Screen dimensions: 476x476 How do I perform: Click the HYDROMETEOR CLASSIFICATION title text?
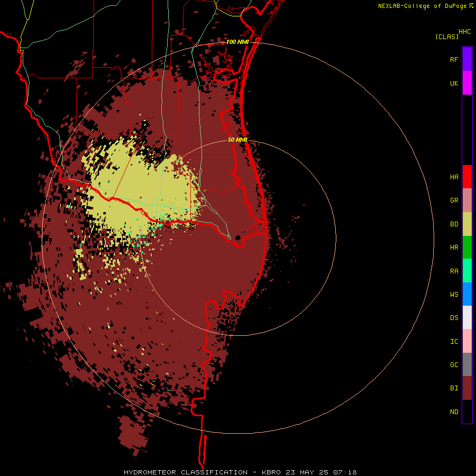[x=186, y=472]
